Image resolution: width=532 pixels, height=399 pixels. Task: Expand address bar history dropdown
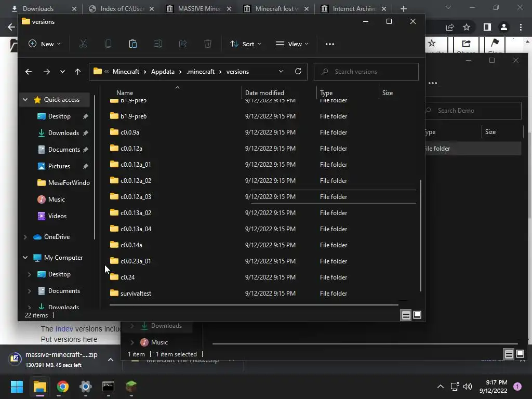(281, 71)
